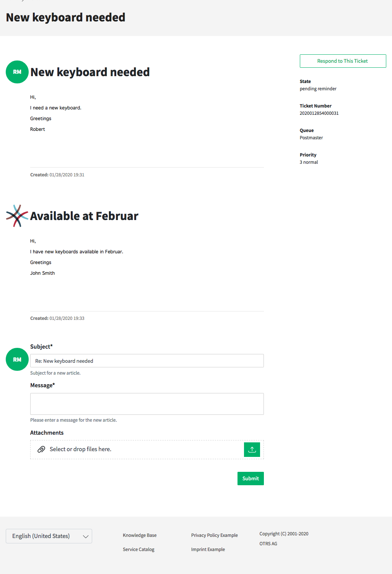Click the RM avatar beside Subject field
The image size is (392, 574).
(17, 359)
